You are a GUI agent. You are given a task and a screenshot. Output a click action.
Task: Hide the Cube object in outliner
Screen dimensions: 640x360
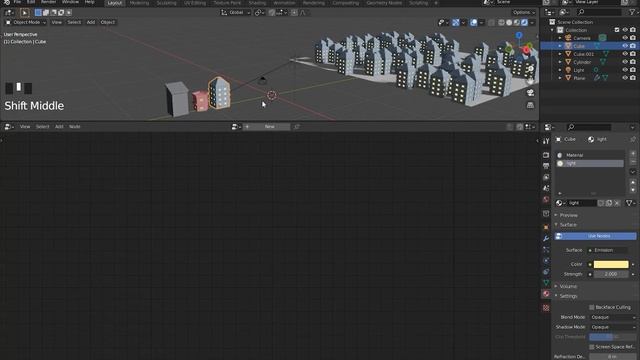[x=624, y=46]
